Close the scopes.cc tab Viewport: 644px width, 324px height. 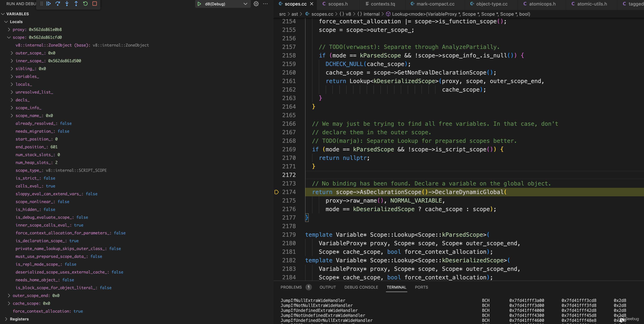[312, 4]
